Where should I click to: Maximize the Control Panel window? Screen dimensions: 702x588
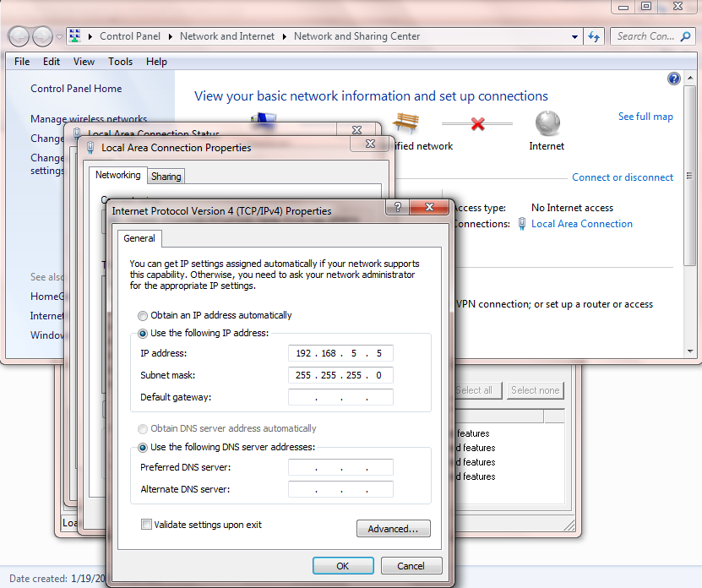coord(646,7)
